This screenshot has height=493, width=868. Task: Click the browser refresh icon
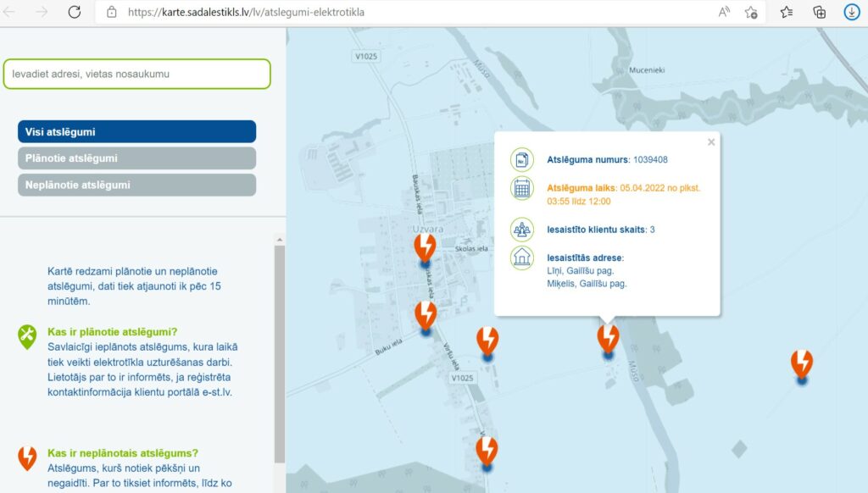75,12
